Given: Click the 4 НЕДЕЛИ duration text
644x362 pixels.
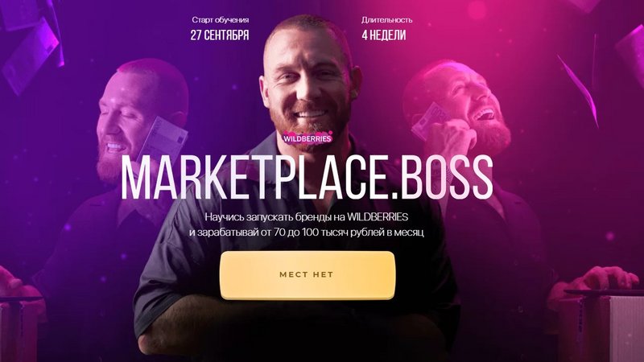Looking at the screenshot, I should pos(384,35).
